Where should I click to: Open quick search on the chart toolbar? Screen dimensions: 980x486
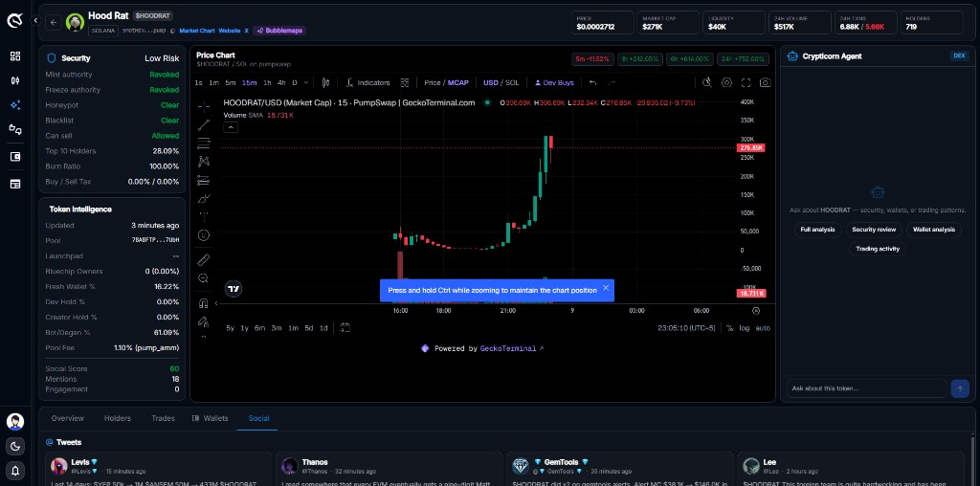[x=707, y=82]
